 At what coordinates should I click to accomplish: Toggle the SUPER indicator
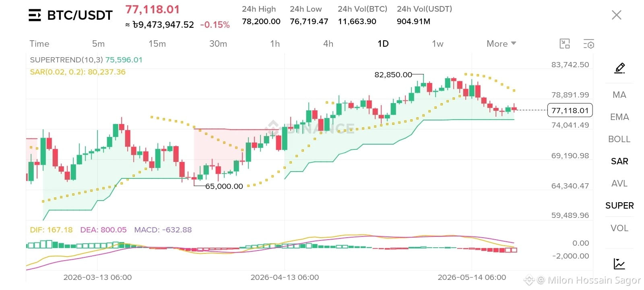coord(619,205)
